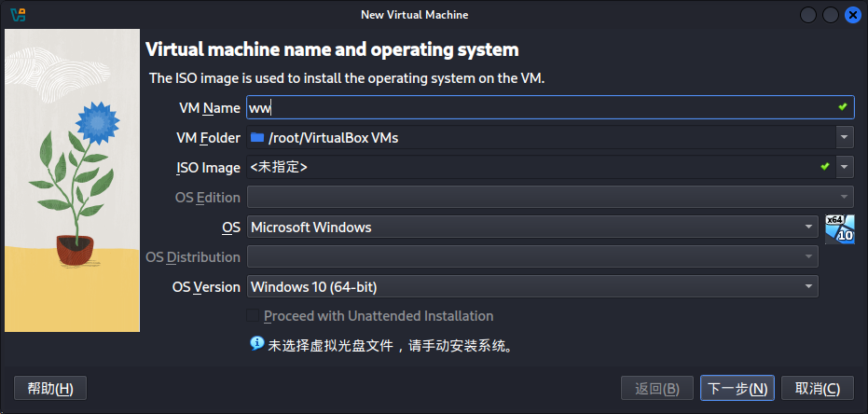
Task: Click the 取消(C) cancel button
Action: click(817, 389)
